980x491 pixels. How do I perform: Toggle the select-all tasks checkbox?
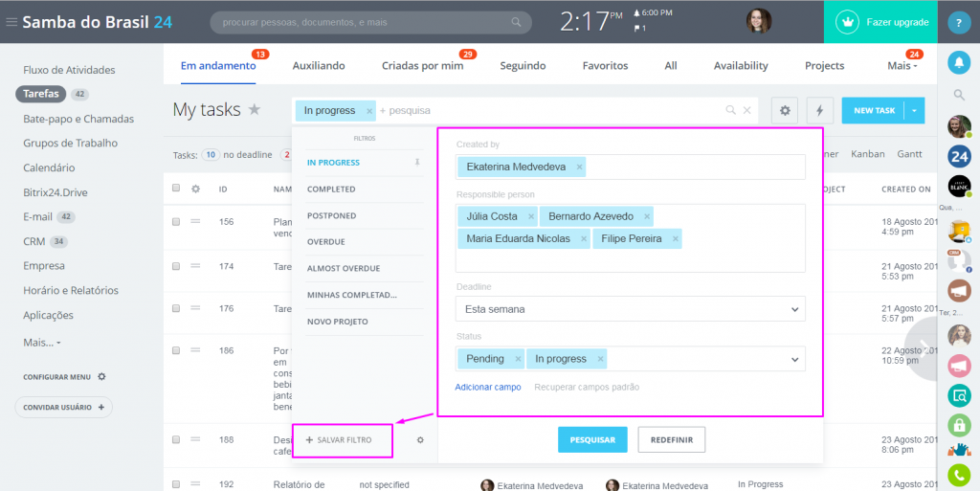tap(176, 188)
